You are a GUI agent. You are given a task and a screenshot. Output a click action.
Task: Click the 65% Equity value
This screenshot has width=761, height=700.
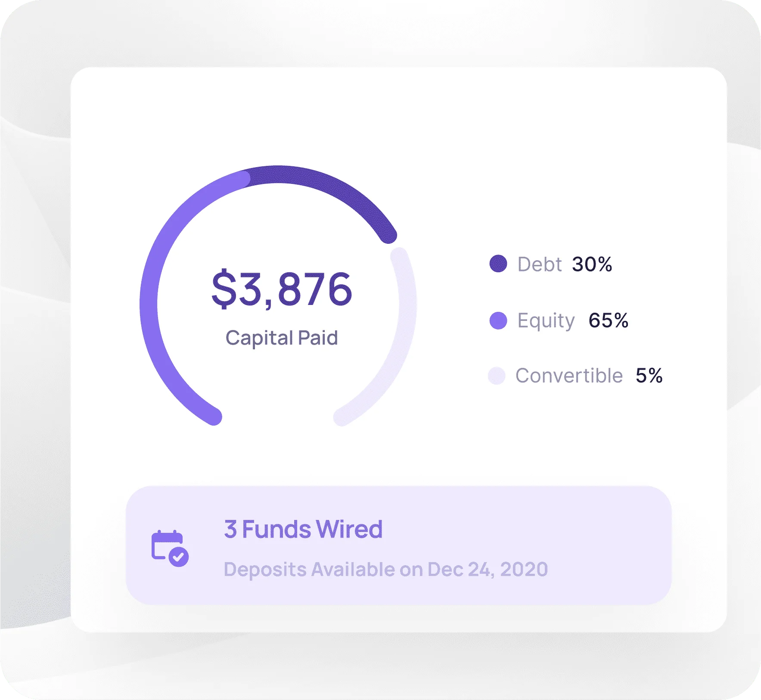point(609,320)
